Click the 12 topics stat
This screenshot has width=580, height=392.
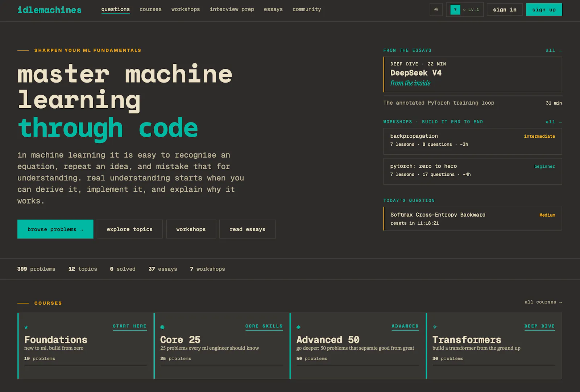coord(83,269)
